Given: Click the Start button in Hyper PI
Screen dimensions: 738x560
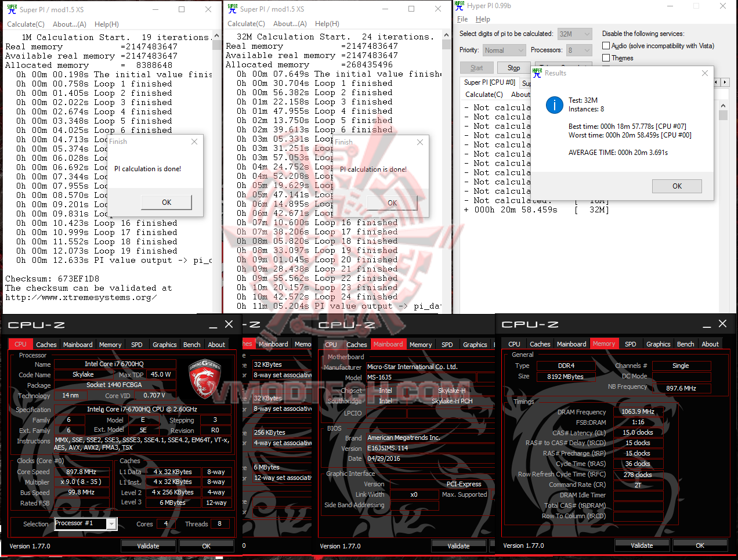Looking at the screenshot, I should click(x=477, y=68).
